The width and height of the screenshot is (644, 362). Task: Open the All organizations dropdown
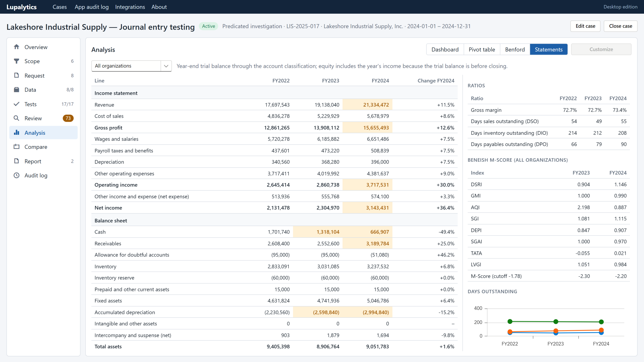132,66
